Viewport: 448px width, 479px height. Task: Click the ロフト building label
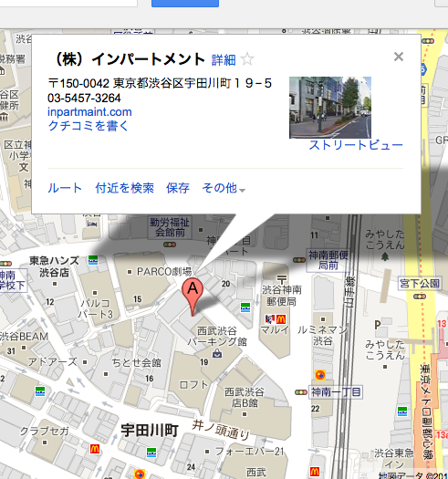click(x=193, y=385)
